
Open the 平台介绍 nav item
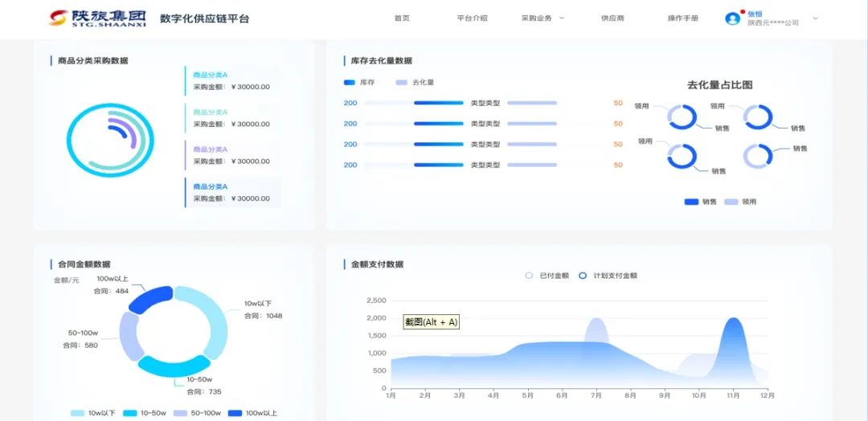pyautogui.click(x=472, y=18)
